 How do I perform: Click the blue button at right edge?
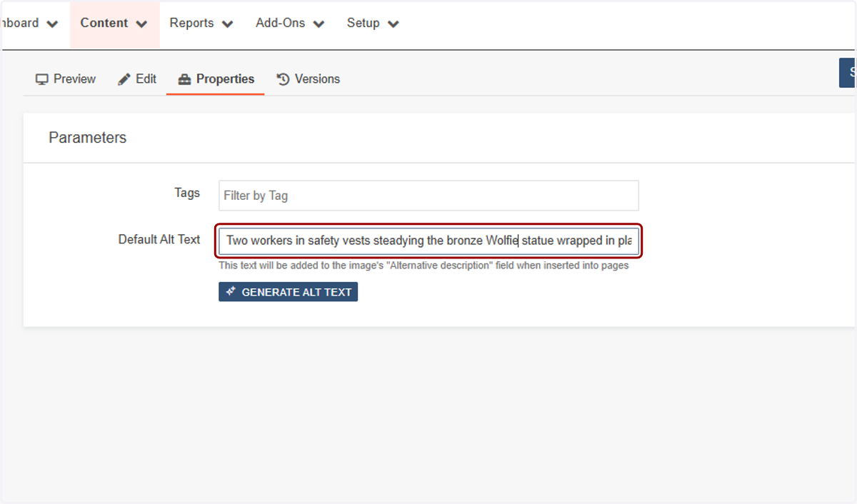(x=848, y=73)
